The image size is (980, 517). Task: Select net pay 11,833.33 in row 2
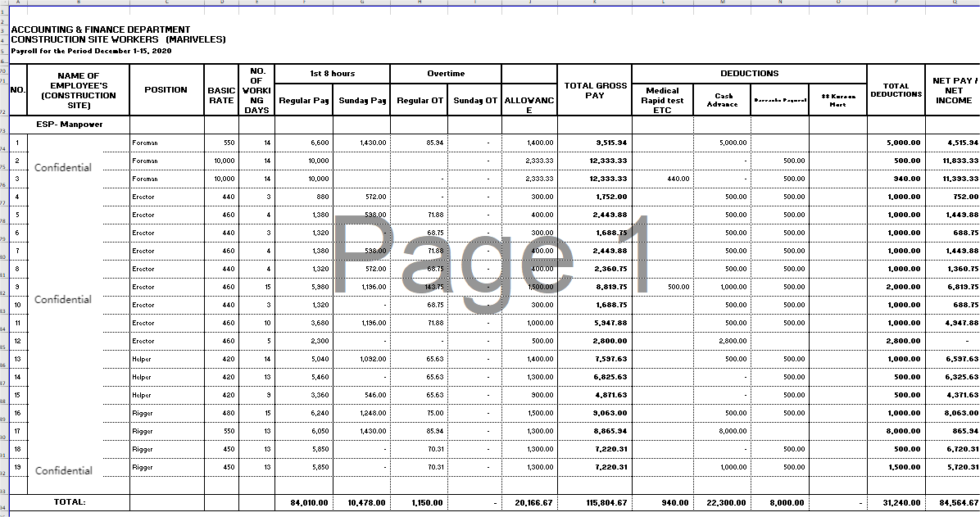pos(960,161)
